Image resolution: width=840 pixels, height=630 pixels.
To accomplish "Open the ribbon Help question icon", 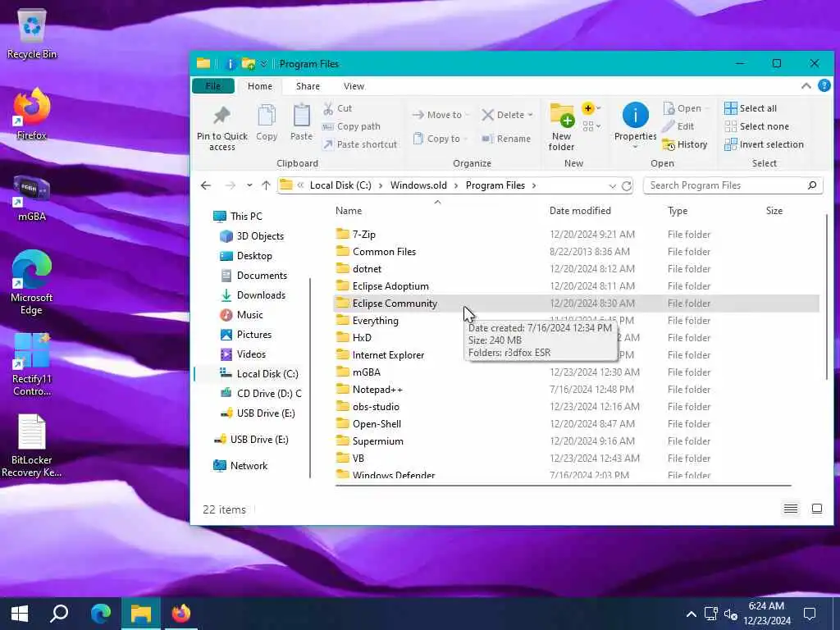I will pos(824,85).
